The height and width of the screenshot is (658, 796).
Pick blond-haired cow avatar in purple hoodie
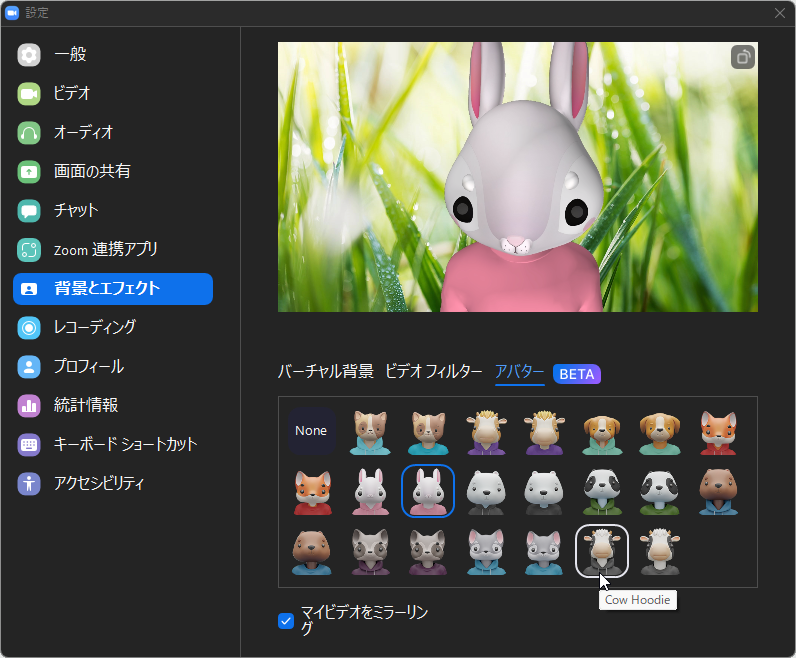(486, 433)
